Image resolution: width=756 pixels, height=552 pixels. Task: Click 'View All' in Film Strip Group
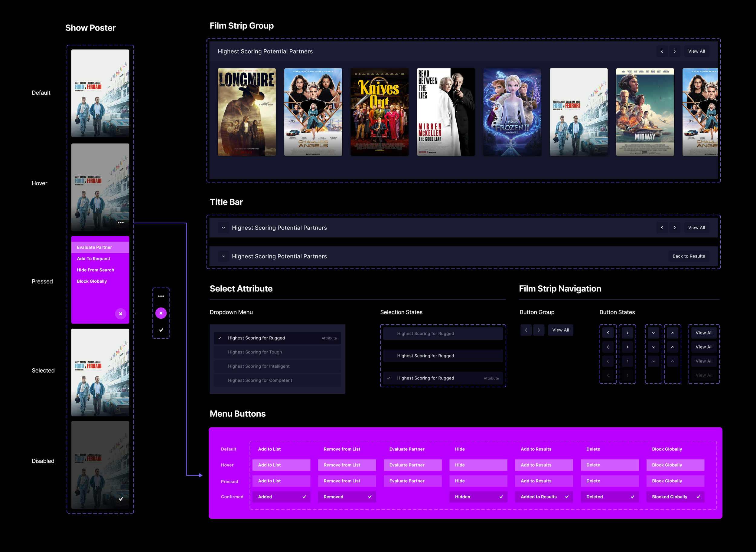point(696,51)
